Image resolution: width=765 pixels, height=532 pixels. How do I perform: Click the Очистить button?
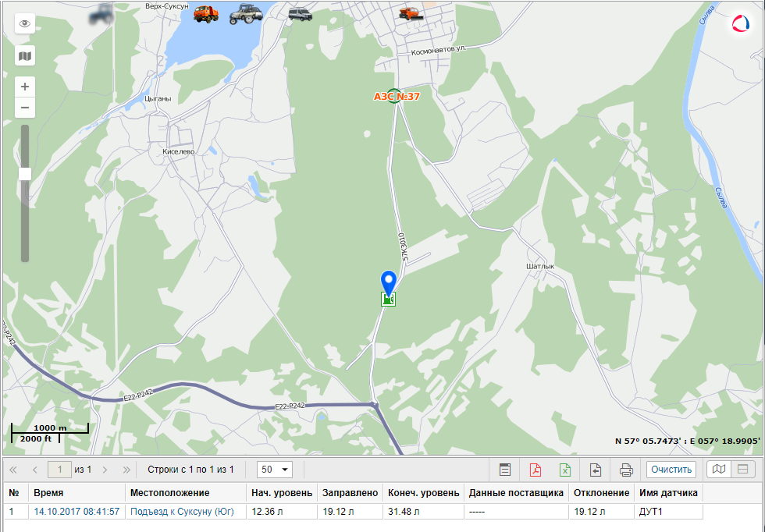(671, 470)
